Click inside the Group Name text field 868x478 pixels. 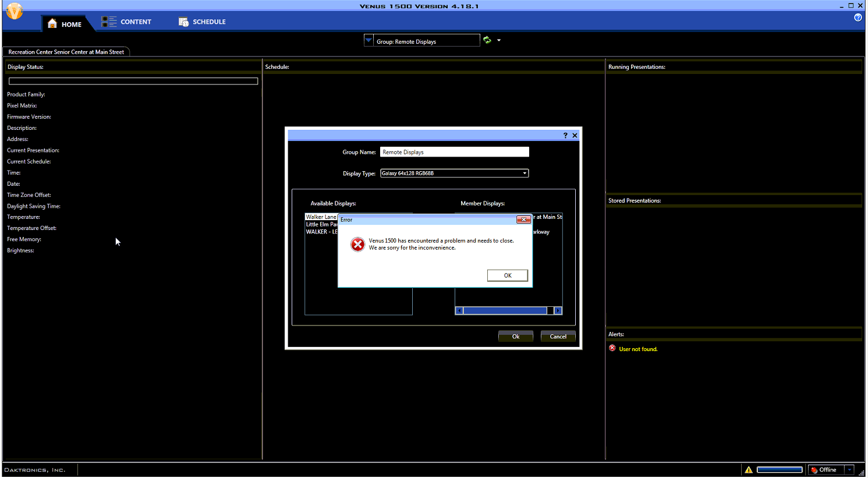click(454, 152)
